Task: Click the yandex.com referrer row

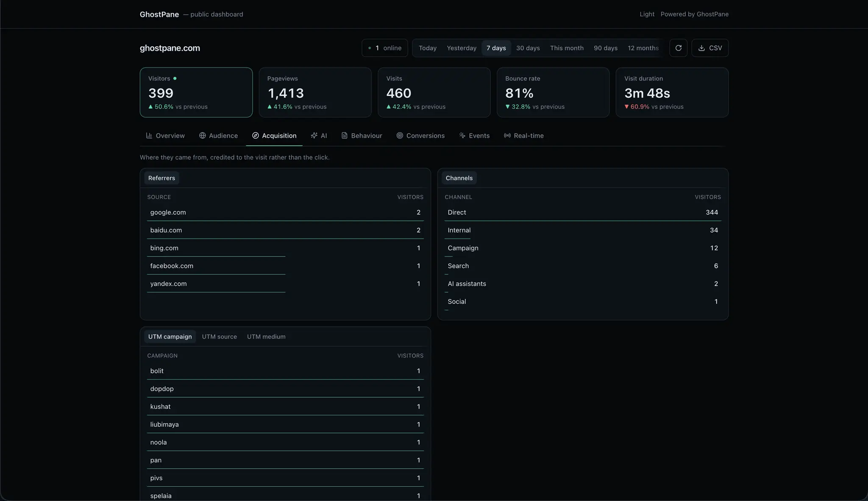Action: 285,284
